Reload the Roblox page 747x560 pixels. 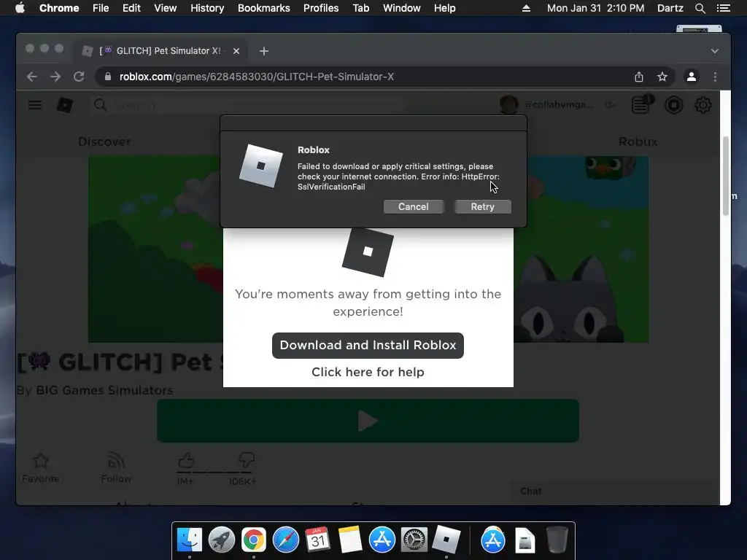pos(79,77)
